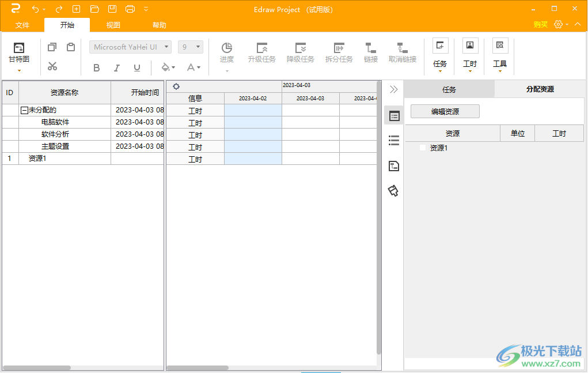Viewport: 588px width, 373px height.
Task: Check the 资源1 checkbox
Action: tap(423, 148)
